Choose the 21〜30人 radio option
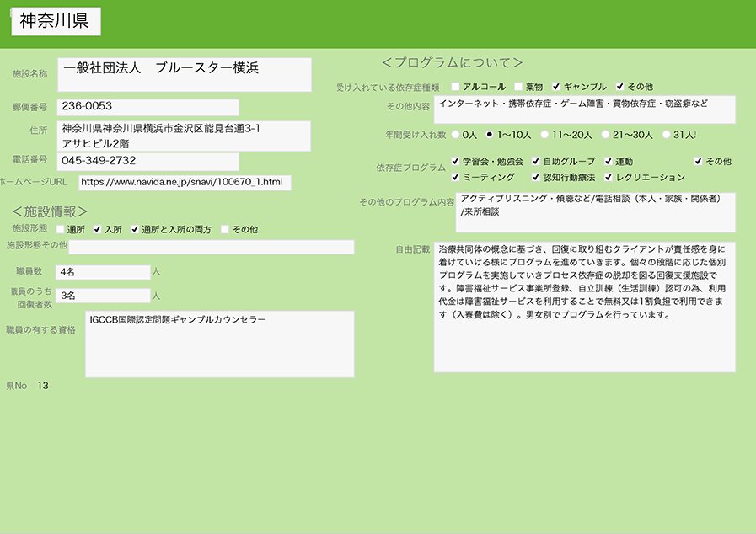The width and height of the screenshot is (756, 534). [x=605, y=134]
